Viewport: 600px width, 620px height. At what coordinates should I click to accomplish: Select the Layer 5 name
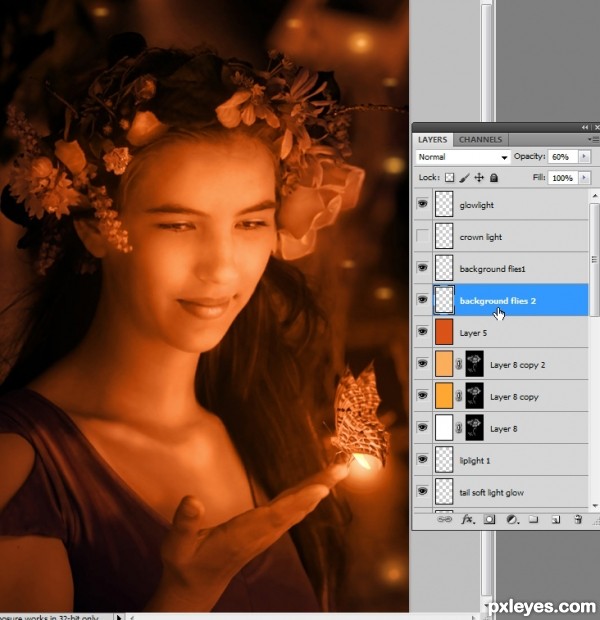click(473, 333)
